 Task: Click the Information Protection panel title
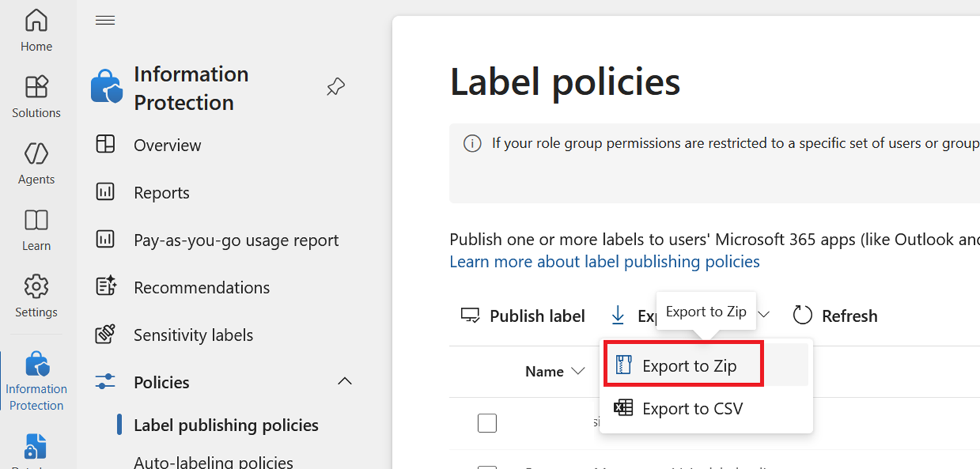pyautogui.click(x=191, y=88)
